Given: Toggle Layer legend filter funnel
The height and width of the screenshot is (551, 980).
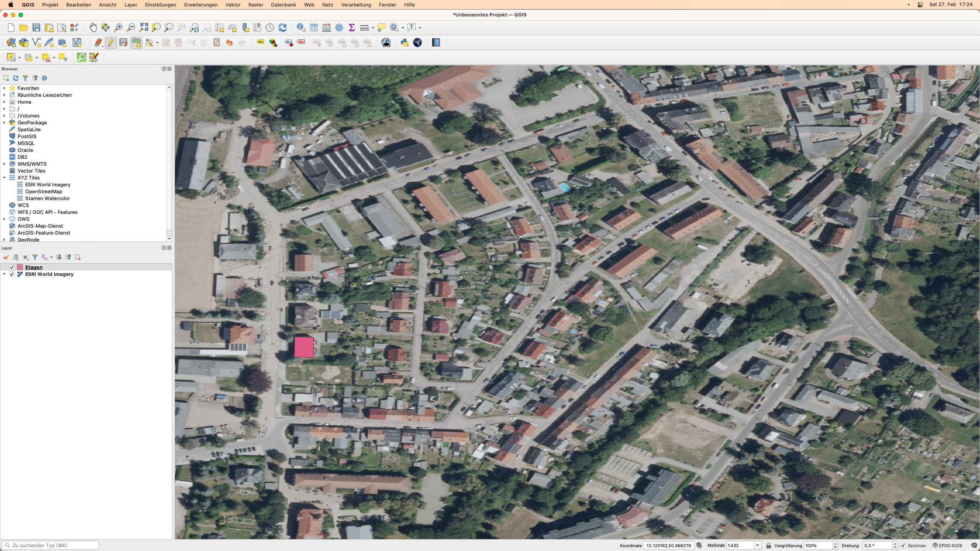Looking at the screenshot, I should click(x=35, y=257).
